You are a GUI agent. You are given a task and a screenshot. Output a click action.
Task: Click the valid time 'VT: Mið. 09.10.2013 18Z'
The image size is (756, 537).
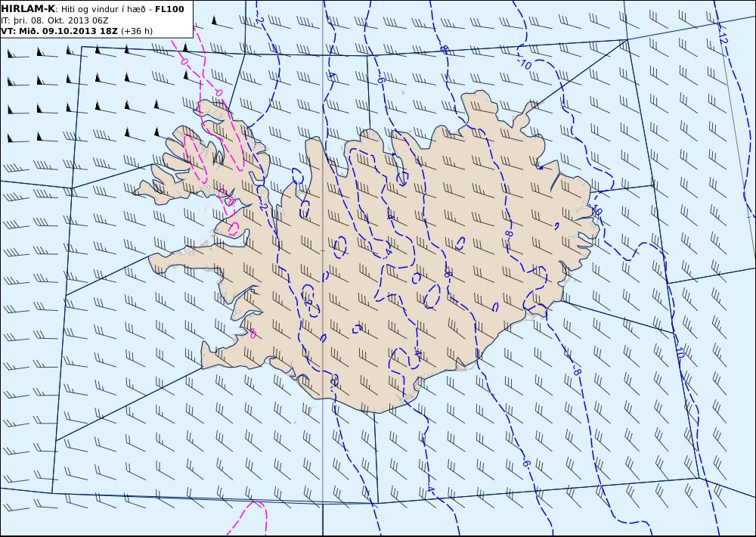click(x=59, y=31)
